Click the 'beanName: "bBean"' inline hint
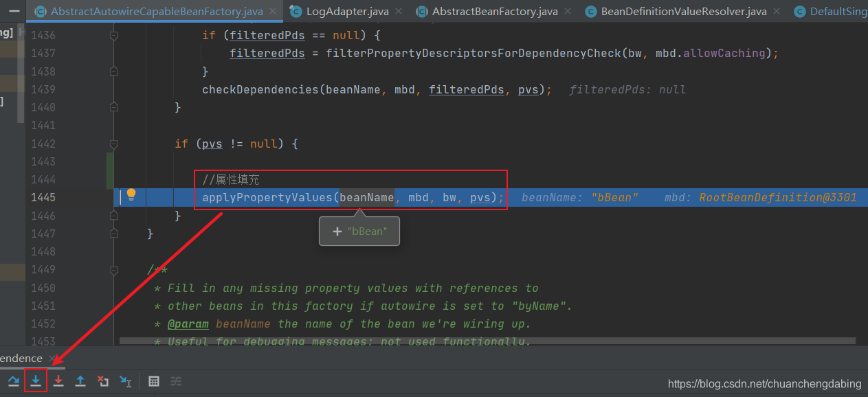Screen dimensions: 868x397 pyautogui.click(x=580, y=197)
